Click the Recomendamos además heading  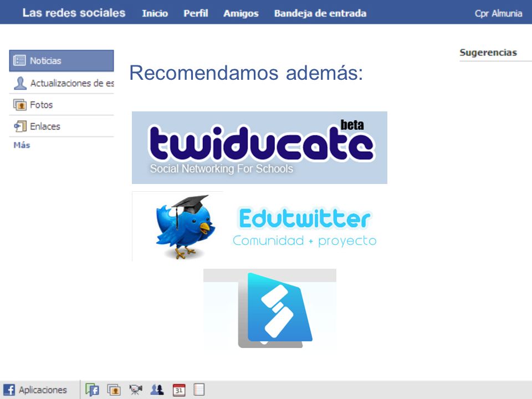point(246,73)
